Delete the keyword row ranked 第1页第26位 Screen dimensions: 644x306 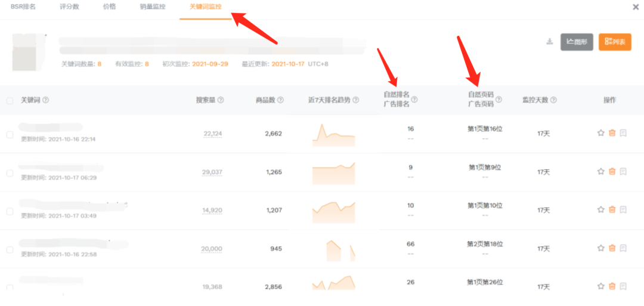point(612,286)
